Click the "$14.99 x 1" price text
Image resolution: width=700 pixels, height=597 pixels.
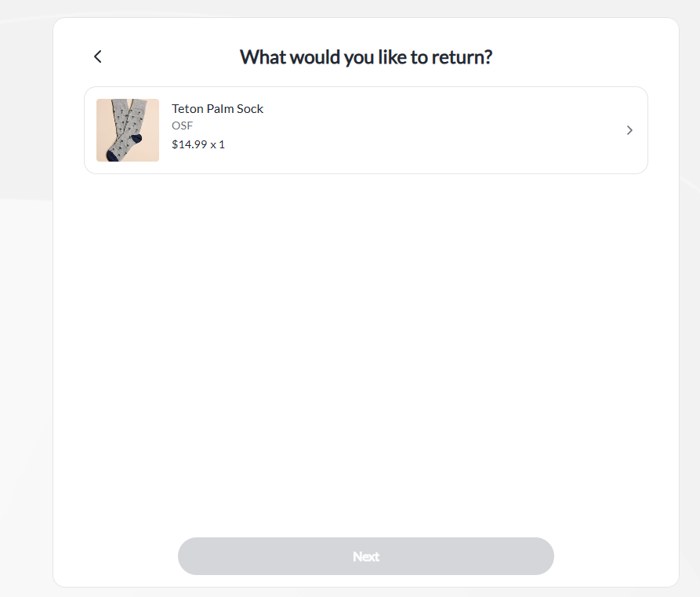point(198,144)
